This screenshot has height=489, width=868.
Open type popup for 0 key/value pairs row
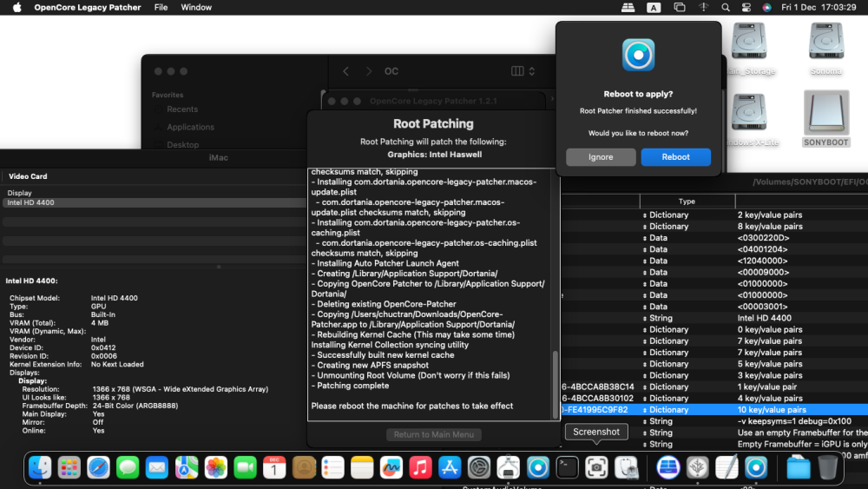pyautogui.click(x=645, y=330)
